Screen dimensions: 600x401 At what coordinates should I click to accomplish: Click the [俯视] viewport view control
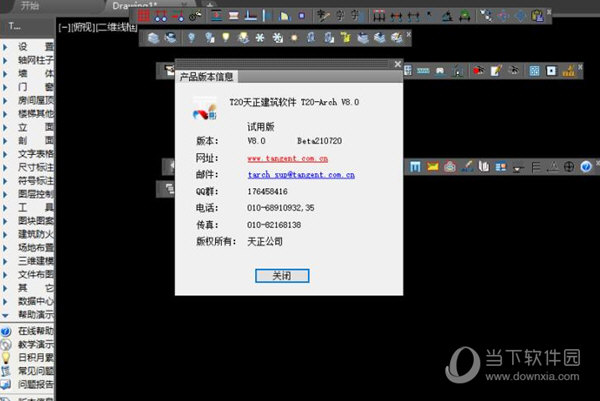coord(84,28)
